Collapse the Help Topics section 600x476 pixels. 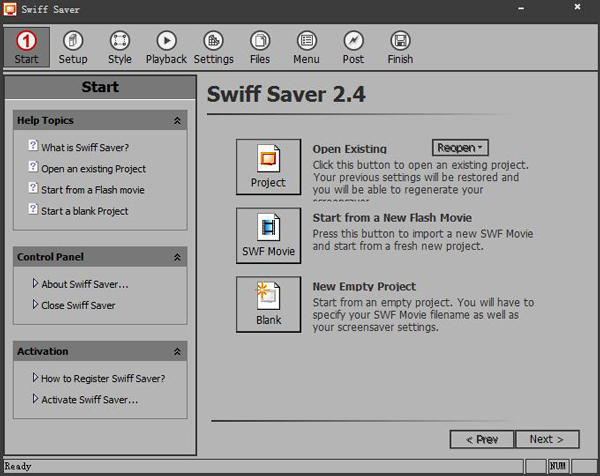point(177,121)
